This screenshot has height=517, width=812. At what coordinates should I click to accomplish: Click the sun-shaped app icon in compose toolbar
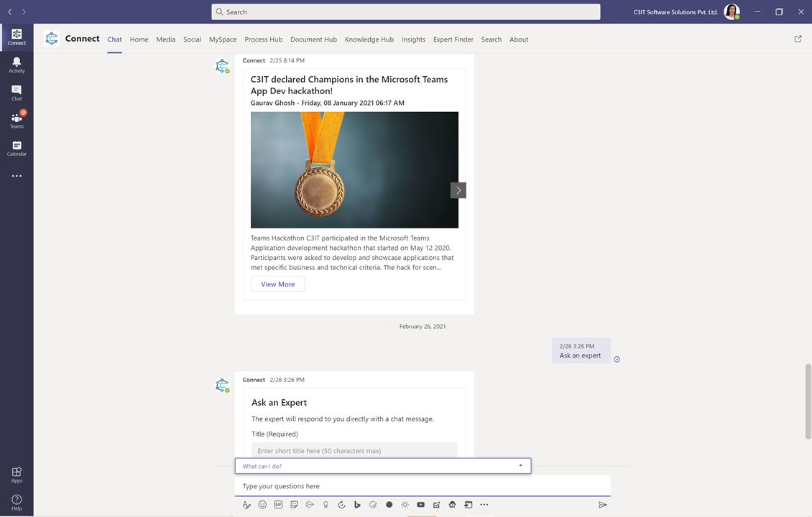405,505
